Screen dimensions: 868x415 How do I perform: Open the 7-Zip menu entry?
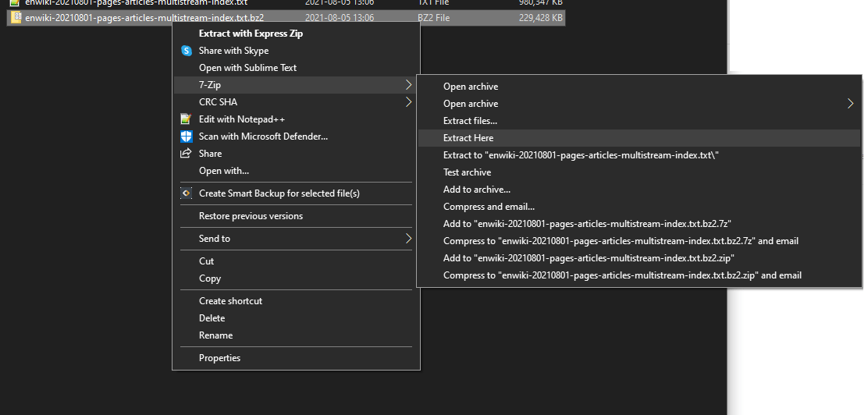296,85
